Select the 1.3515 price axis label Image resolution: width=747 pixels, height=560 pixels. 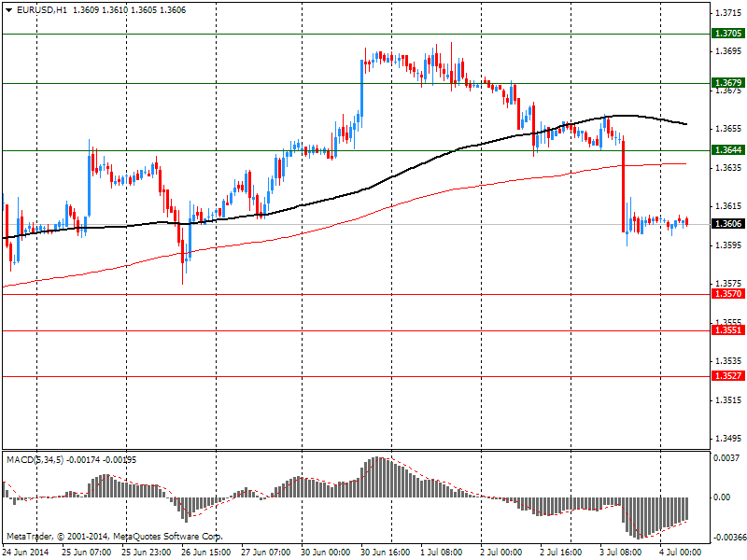click(728, 400)
